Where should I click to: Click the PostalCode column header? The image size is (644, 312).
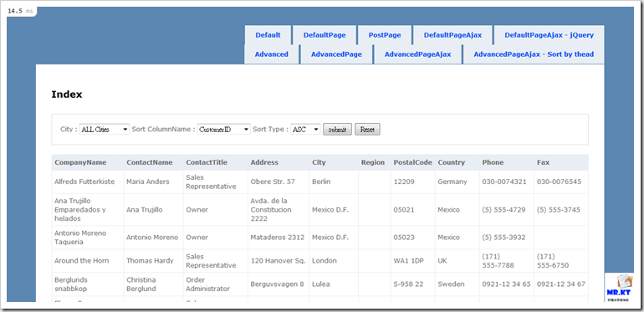(413, 162)
